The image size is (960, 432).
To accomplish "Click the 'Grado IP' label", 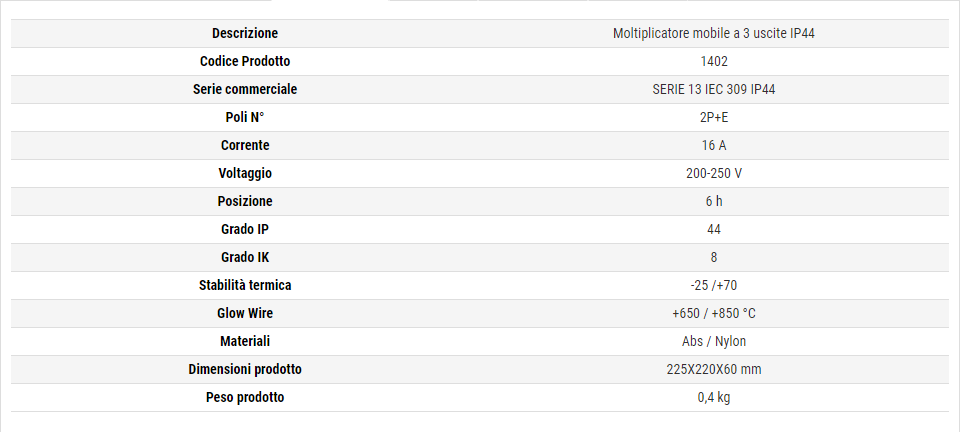I will click(x=245, y=230).
